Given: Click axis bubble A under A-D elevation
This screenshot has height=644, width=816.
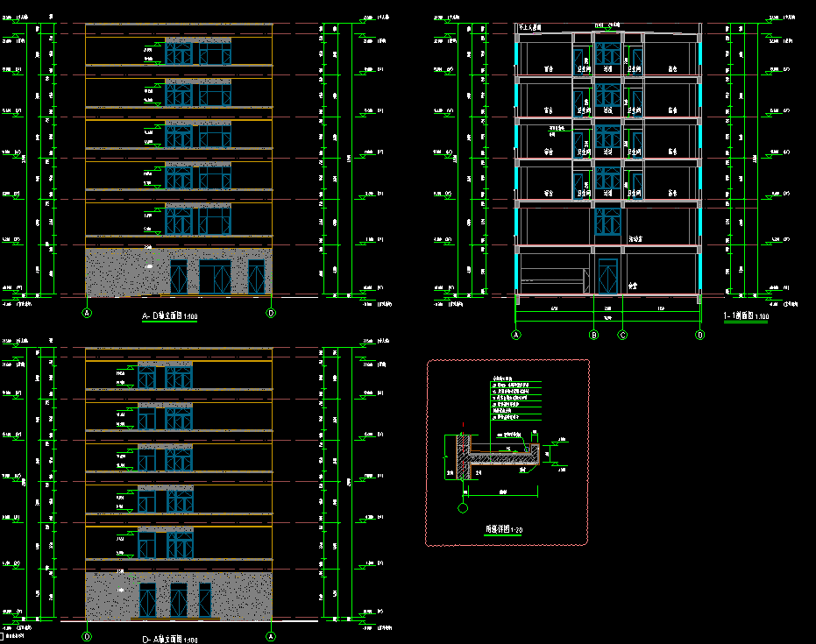Looking at the screenshot, I should pyautogui.click(x=87, y=313).
